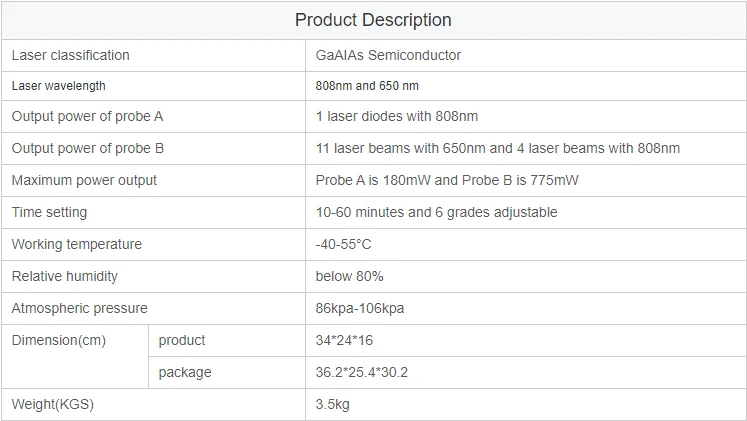747x421 pixels.
Task: Click the 11 laser beams with 650nm cell
Action: click(x=526, y=148)
